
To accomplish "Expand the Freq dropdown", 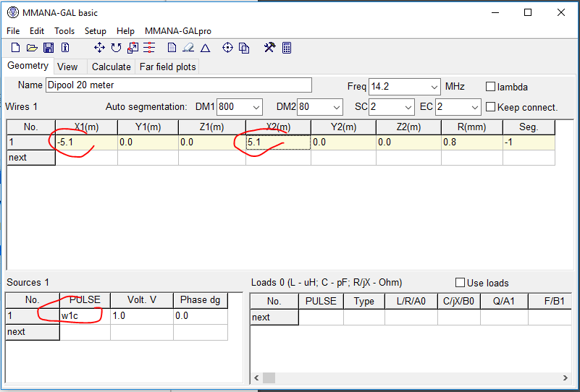I will click(x=433, y=86).
